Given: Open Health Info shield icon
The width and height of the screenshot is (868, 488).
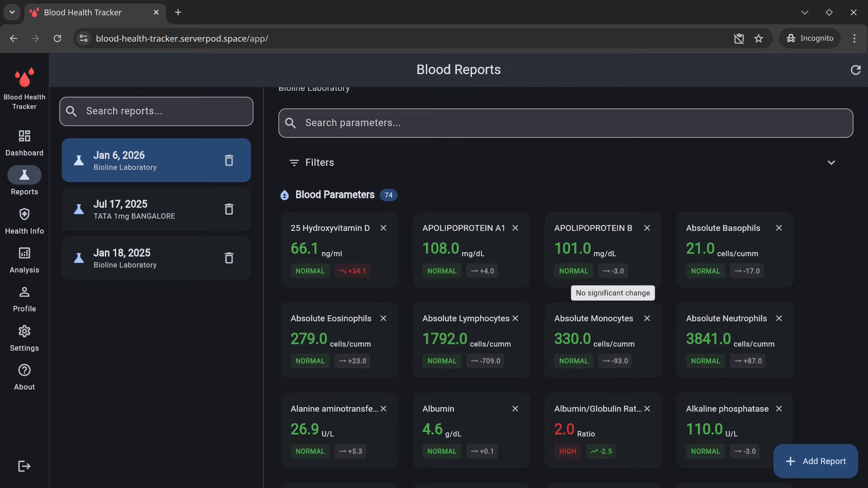Looking at the screenshot, I should [24, 214].
